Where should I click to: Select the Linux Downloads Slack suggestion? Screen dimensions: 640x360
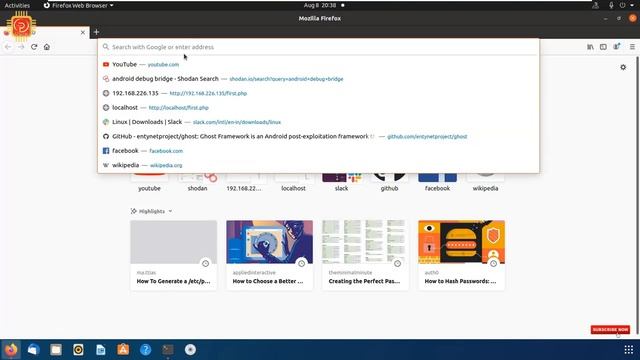click(318, 122)
